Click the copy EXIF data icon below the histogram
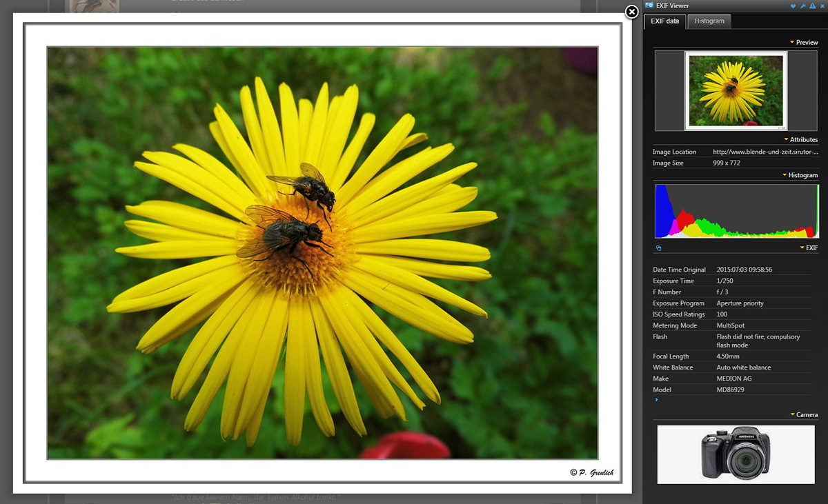The height and width of the screenshot is (504, 828). (658, 248)
